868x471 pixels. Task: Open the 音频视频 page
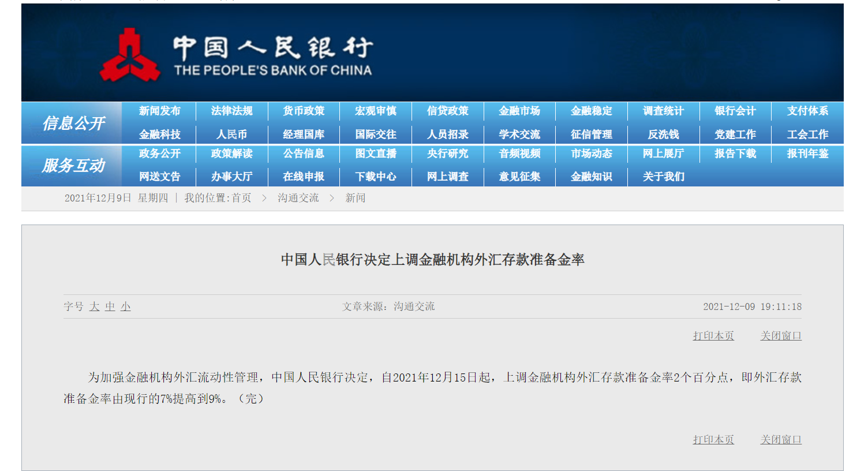click(x=519, y=154)
